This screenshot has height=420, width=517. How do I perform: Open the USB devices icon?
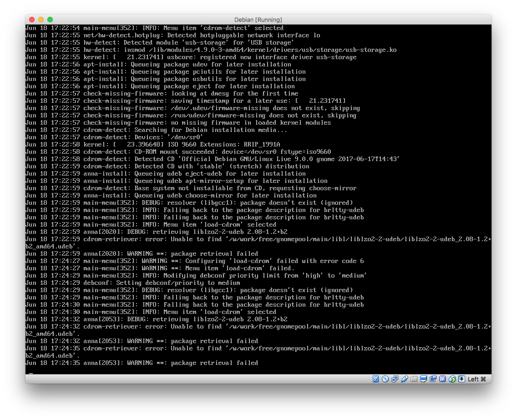[x=405, y=379]
